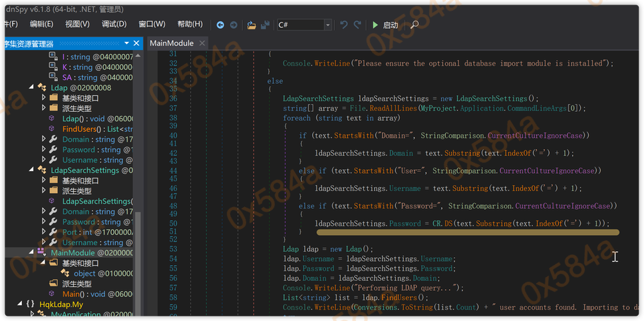The height and width of the screenshot is (321, 644).
Task: Click the navigate back arrow icon
Action: click(x=220, y=25)
